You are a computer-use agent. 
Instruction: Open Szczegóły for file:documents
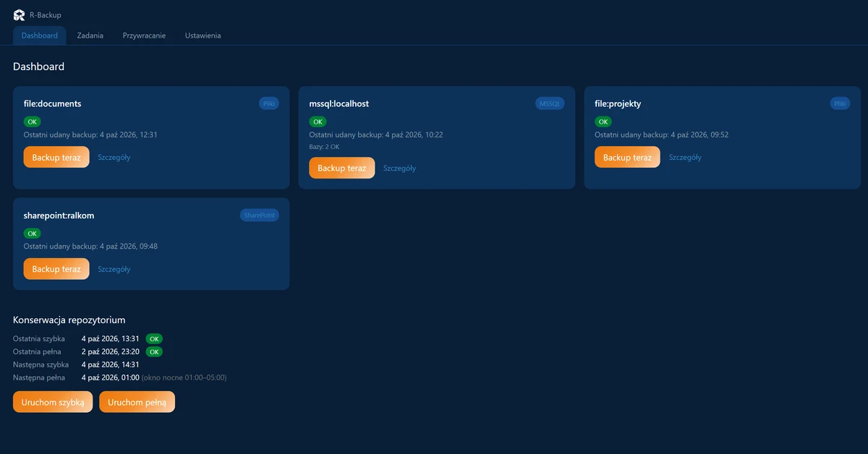[114, 157]
